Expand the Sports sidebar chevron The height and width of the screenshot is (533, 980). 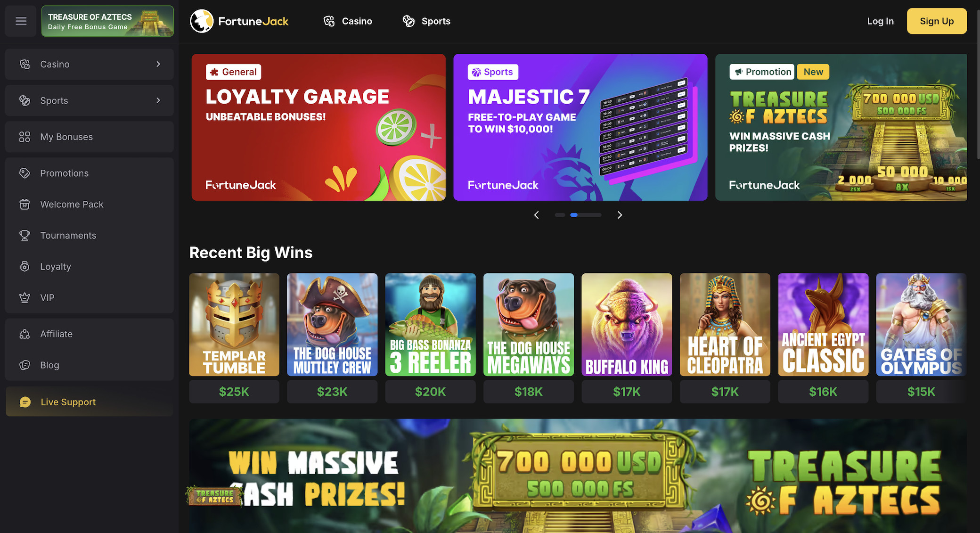pyautogui.click(x=158, y=100)
